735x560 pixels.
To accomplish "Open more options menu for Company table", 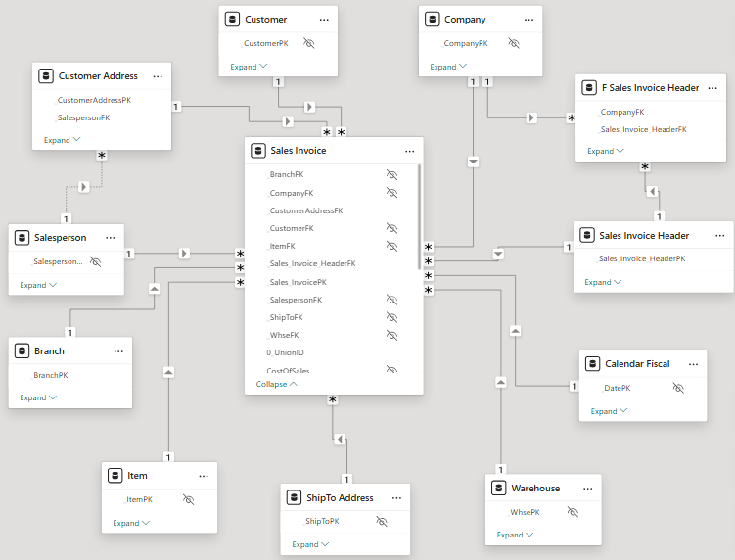I will tap(529, 19).
